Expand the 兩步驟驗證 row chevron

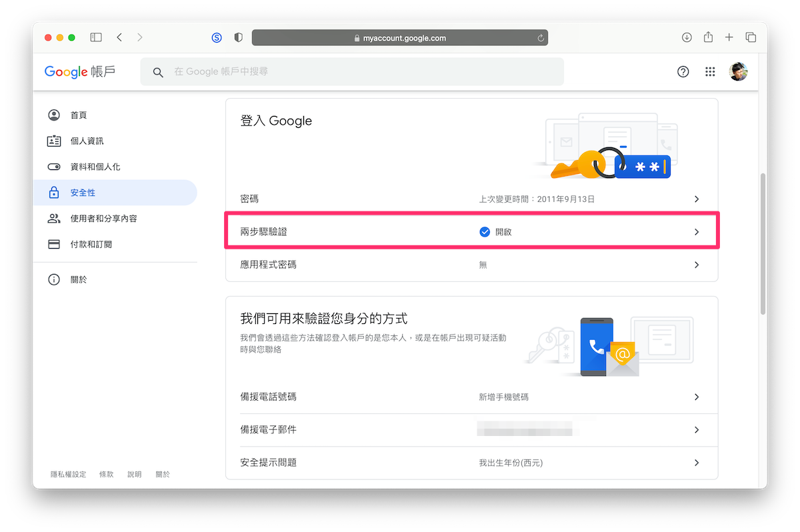[697, 232]
